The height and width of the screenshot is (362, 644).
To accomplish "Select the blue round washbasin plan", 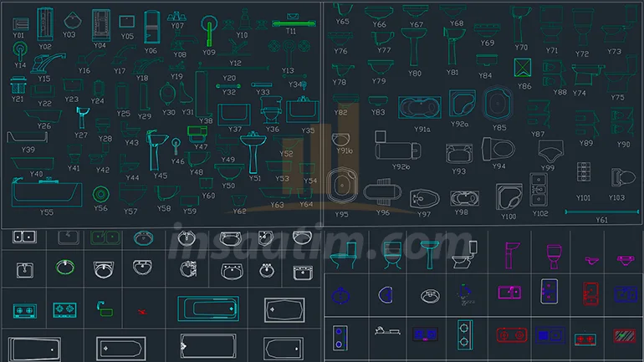I will (x=340, y=295).
